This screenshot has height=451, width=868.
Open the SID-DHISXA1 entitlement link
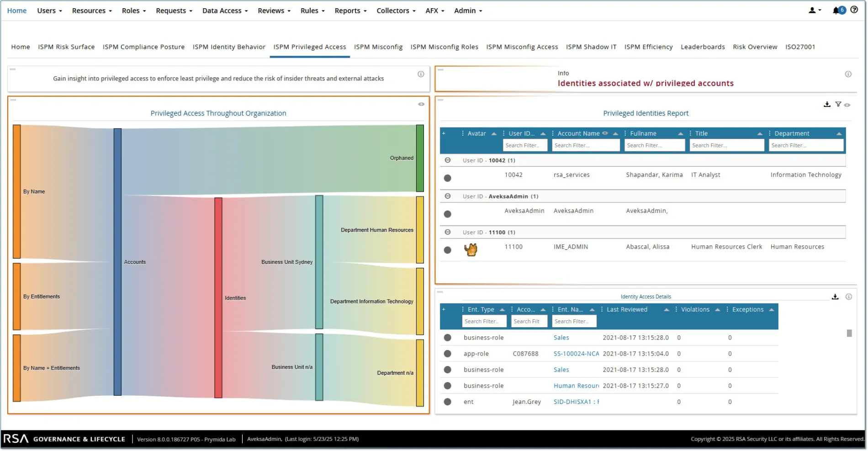(576, 402)
